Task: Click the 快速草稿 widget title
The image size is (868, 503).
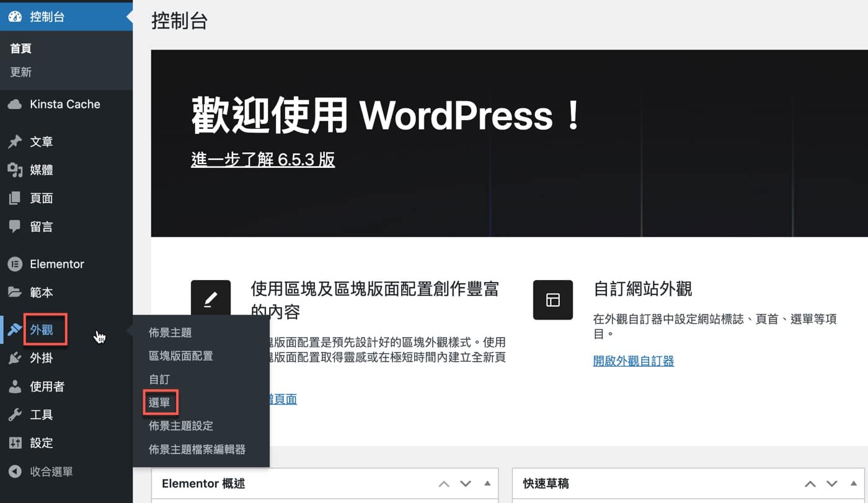Action: click(546, 484)
